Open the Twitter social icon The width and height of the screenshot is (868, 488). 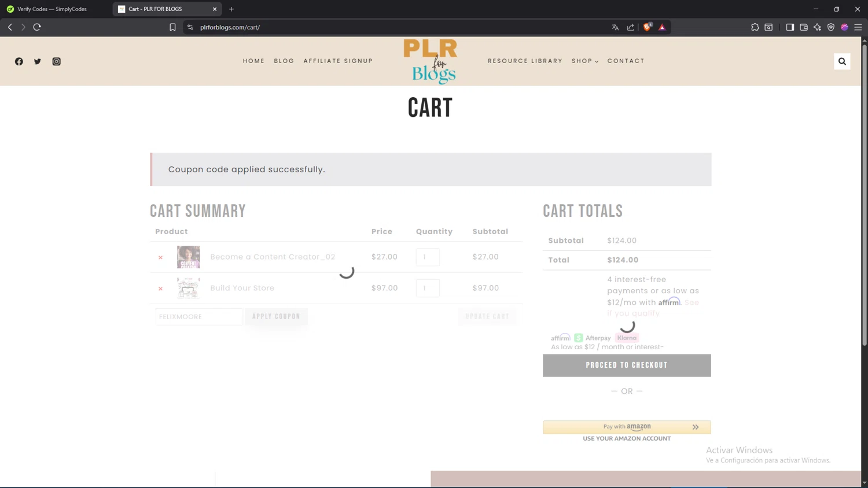pyautogui.click(x=38, y=61)
